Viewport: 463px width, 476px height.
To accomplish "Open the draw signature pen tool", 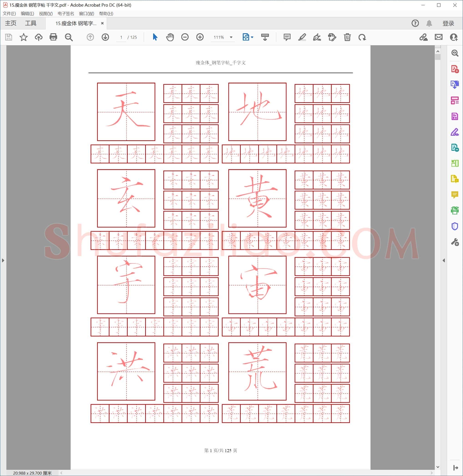I will pos(317,37).
